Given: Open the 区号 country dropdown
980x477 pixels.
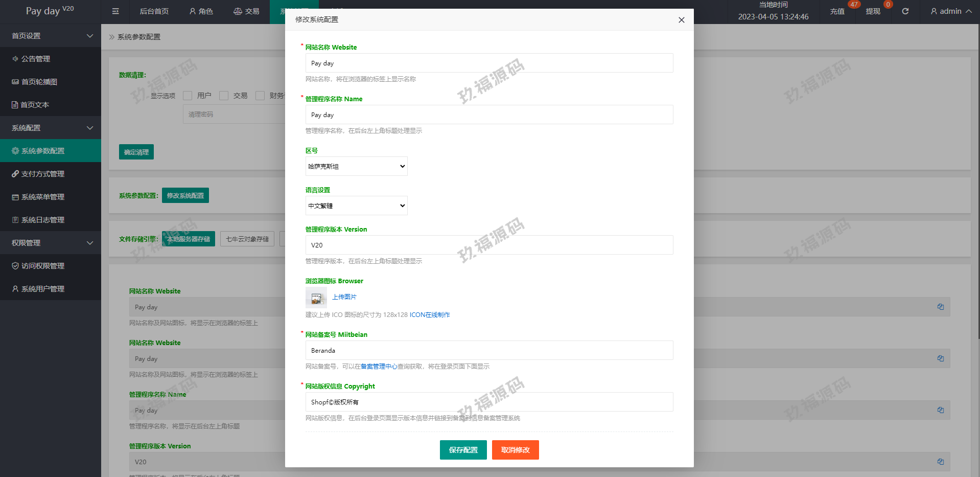Looking at the screenshot, I should click(x=356, y=166).
